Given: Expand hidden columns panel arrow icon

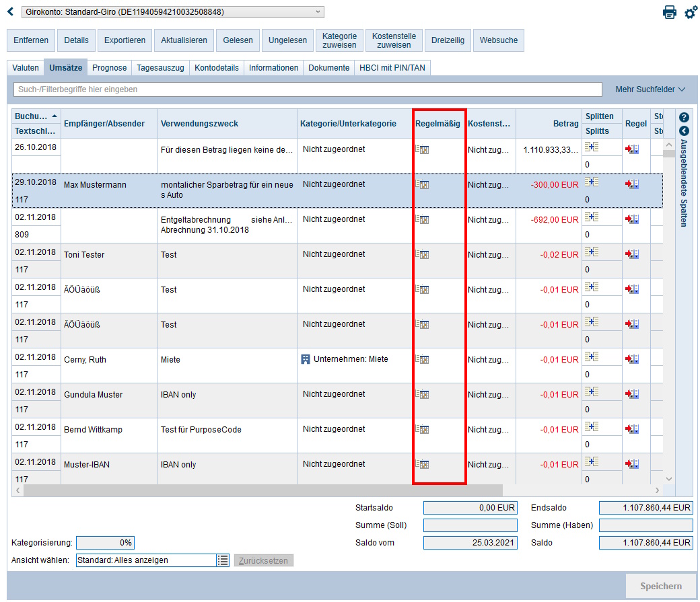Looking at the screenshot, I should click(x=684, y=130).
